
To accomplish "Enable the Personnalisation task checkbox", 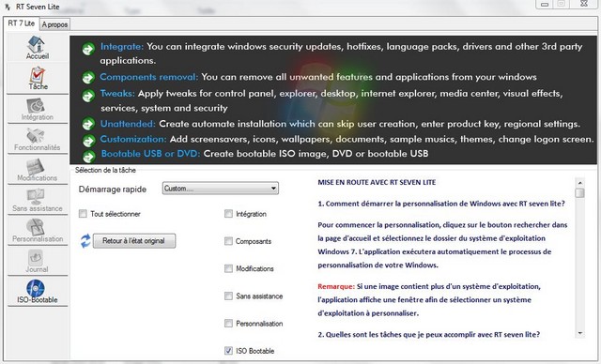I will tap(228, 324).
